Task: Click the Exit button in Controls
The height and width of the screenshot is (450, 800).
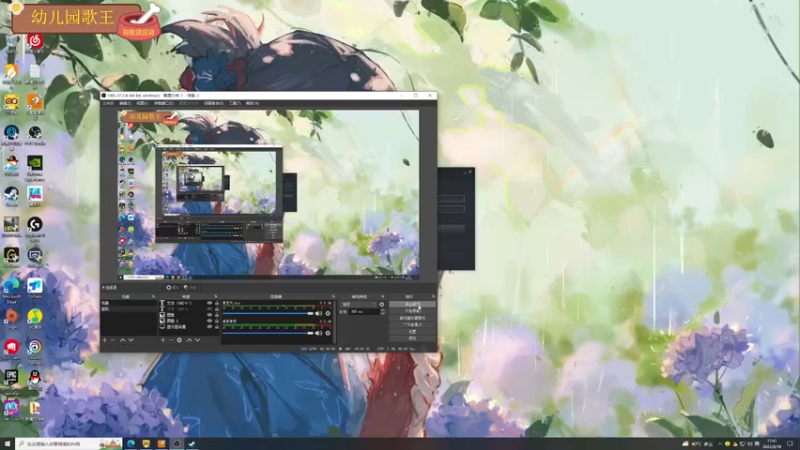Action: click(412, 338)
